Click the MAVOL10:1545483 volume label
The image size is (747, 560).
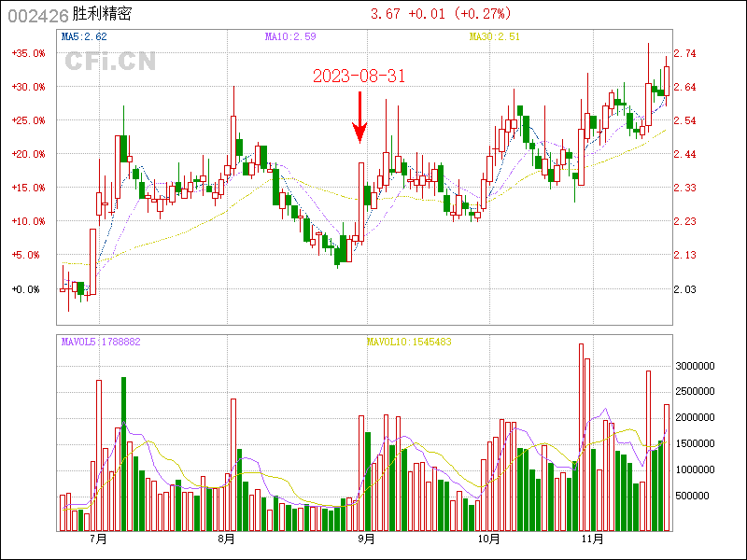[x=409, y=342]
